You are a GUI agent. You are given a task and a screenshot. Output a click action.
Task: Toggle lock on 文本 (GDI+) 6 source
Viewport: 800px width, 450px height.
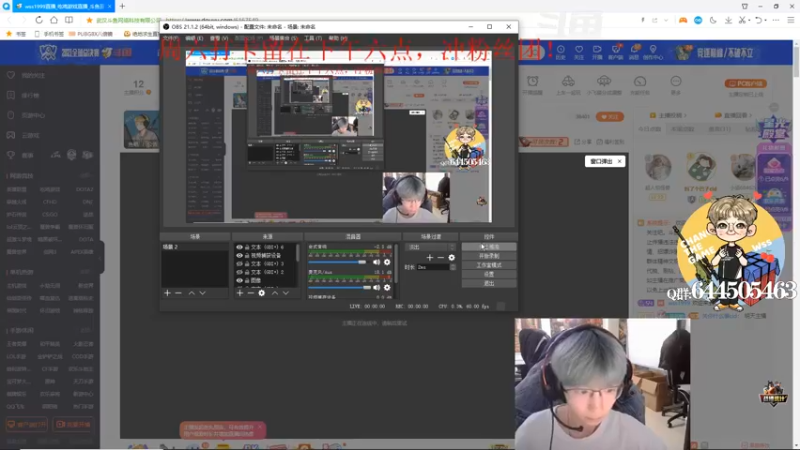tap(247, 247)
